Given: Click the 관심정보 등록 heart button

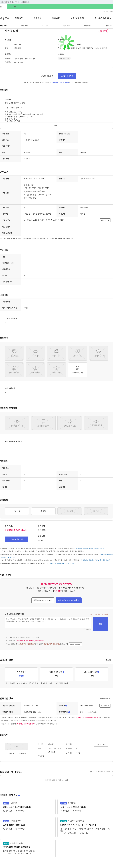Looking at the screenshot, I should (x=46, y=76).
